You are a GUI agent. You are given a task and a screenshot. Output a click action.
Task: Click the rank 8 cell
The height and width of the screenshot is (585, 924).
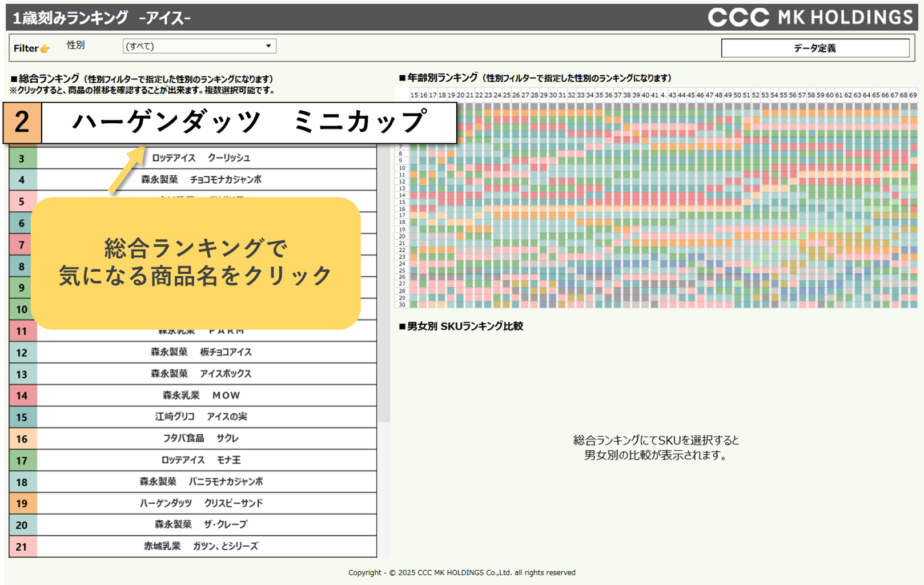(x=21, y=267)
